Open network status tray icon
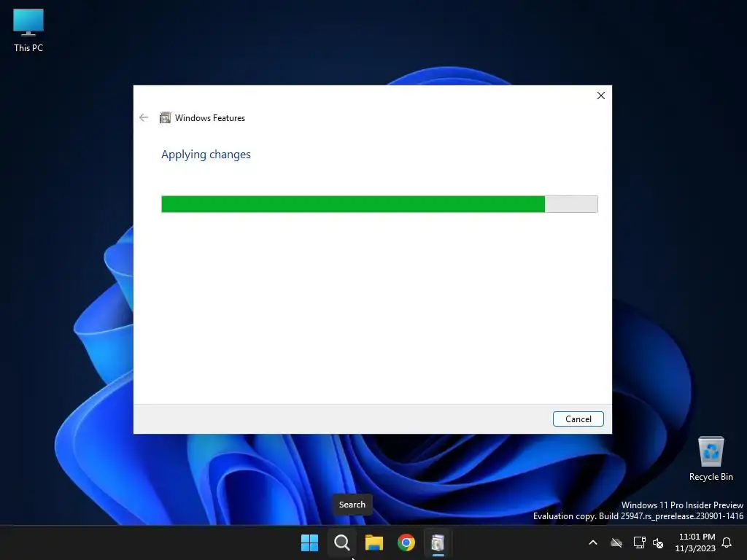Screen dimensions: 747x560 pyautogui.click(x=639, y=542)
